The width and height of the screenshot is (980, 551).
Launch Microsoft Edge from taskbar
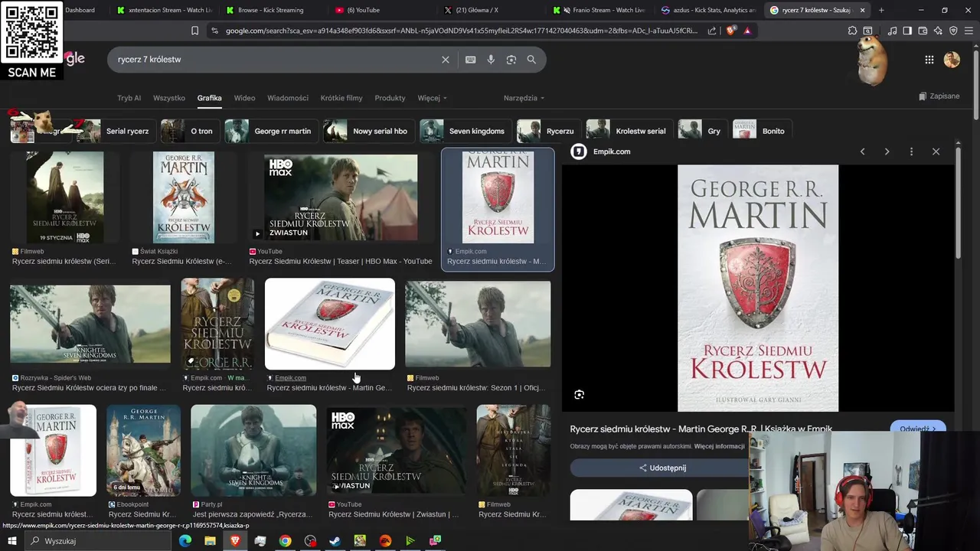click(x=185, y=541)
